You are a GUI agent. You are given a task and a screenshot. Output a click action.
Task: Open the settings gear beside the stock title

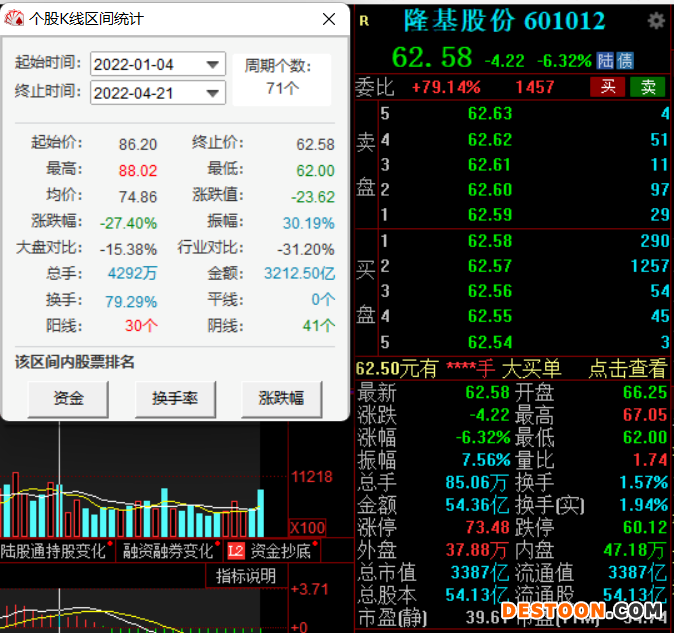(x=656, y=21)
